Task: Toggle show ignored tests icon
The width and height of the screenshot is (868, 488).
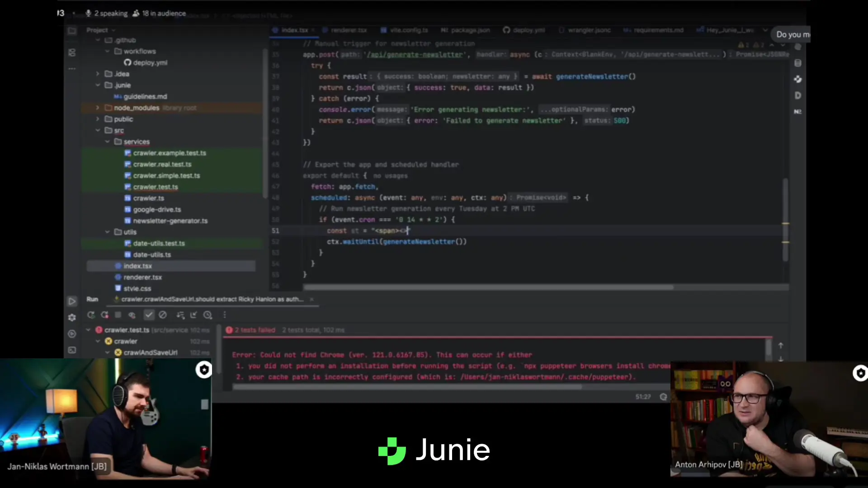Action: tap(163, 315)
